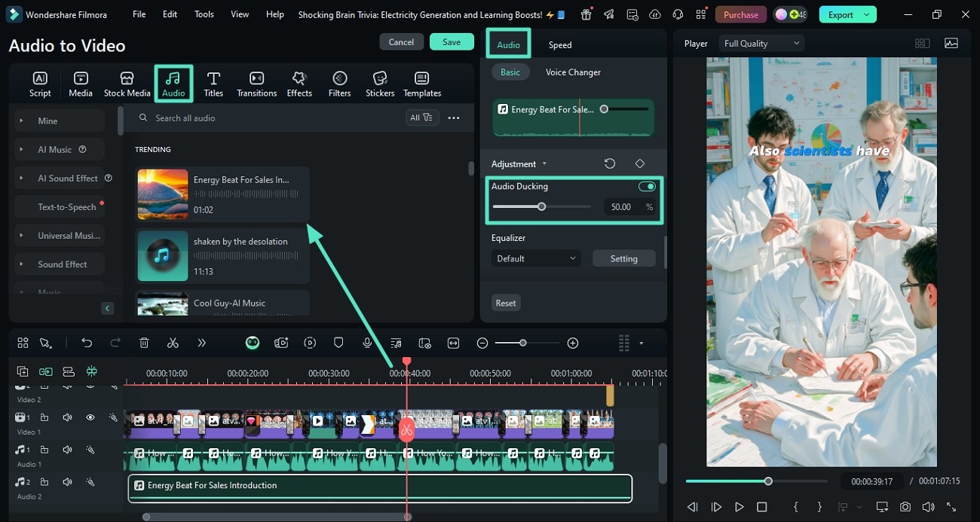Image resolution: width=980 pixels, height=522 pixels.
Task: Mute the Audio 1 track
Action: click(x=67, y=450)
